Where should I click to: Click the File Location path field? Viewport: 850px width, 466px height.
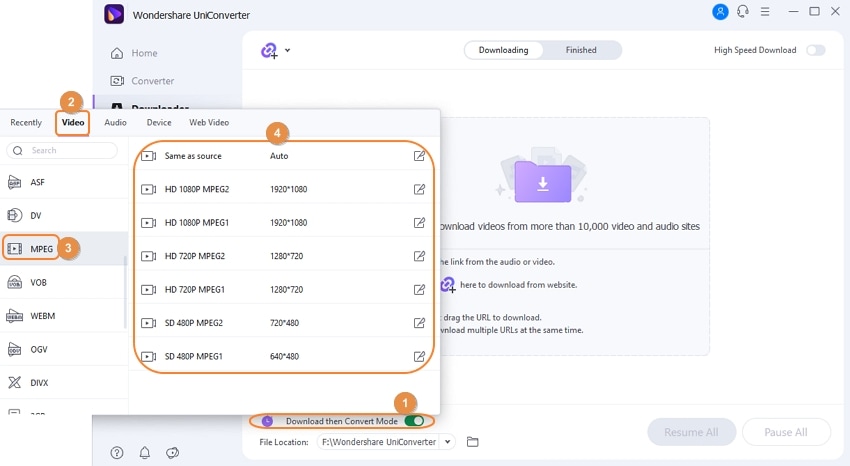pos(379,442)
